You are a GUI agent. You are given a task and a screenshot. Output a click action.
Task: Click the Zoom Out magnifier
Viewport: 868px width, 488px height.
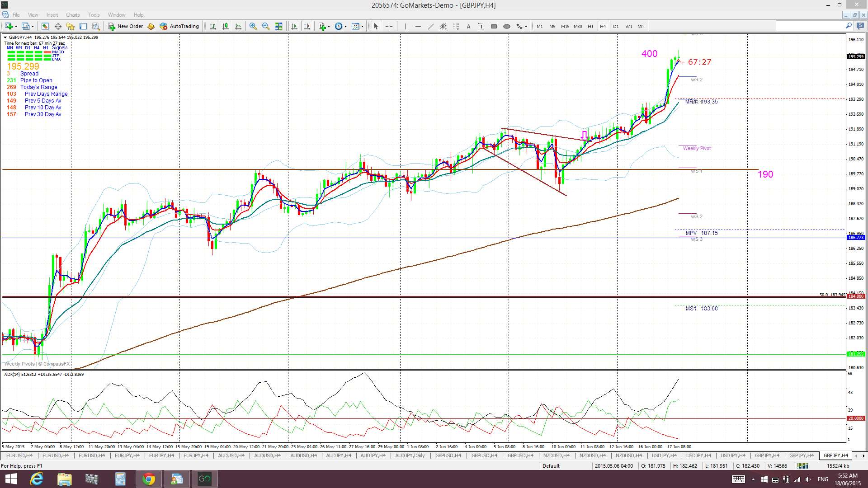[266, 26]
